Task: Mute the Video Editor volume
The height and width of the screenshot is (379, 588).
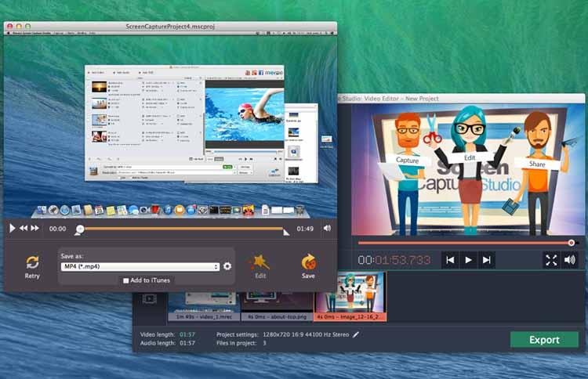Action: pos(570,260)
